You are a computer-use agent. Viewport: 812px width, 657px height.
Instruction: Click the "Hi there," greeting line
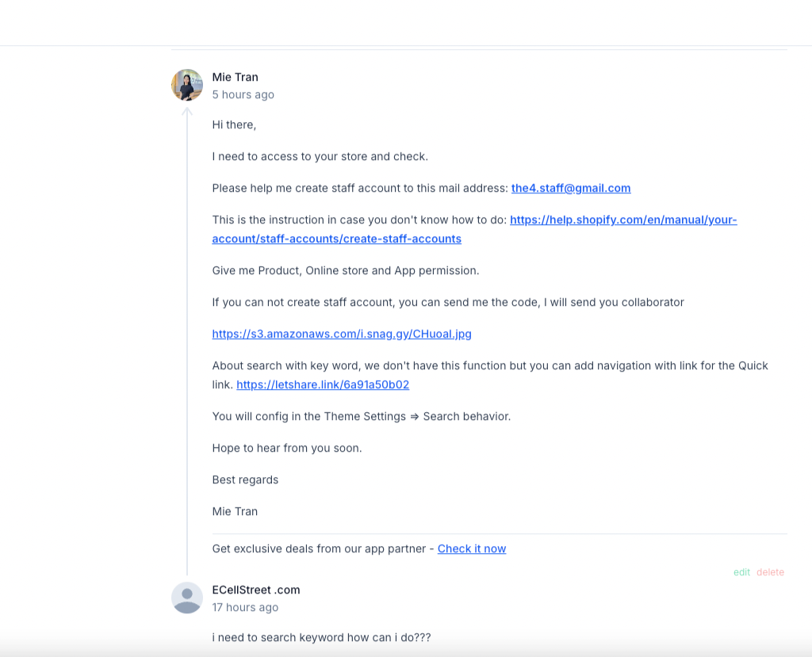(x=234, y=124)
